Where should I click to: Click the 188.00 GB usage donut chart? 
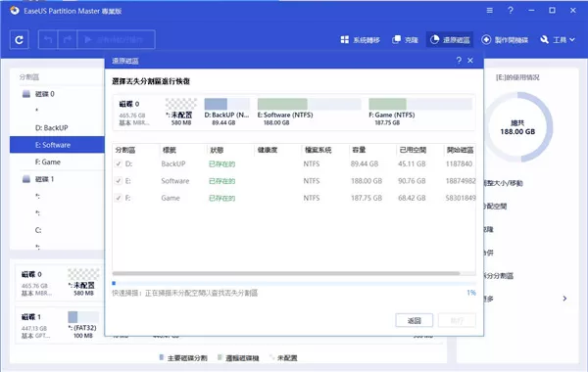[517, 127]
